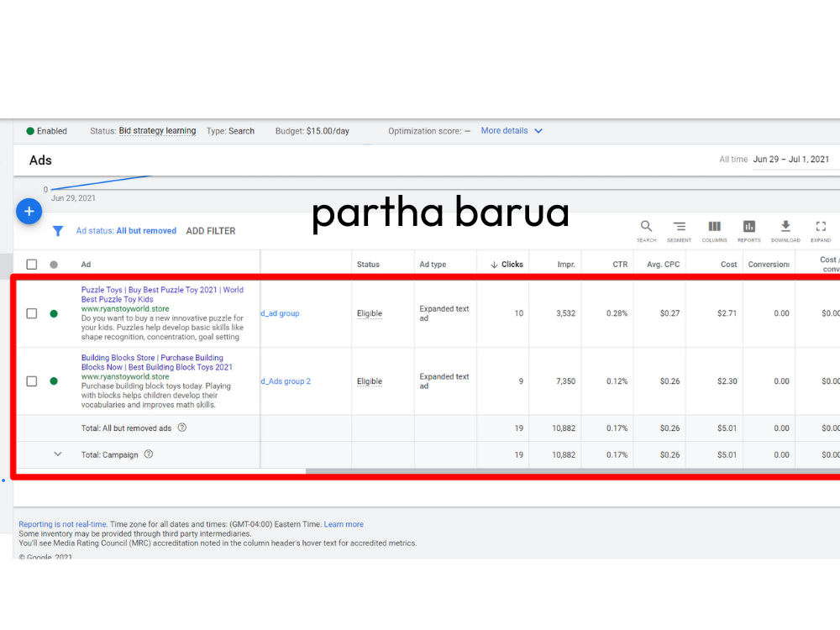This screenshot has width=840, height=630.
Task: Click the Jun 29, 2021 chart axis label
Action: tap(73, 197)
